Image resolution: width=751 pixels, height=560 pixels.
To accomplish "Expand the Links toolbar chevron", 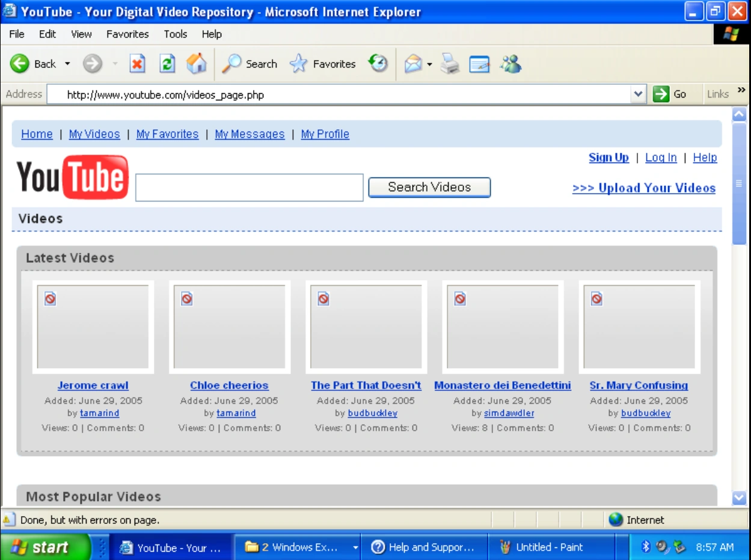I will [x=741, y=90].
